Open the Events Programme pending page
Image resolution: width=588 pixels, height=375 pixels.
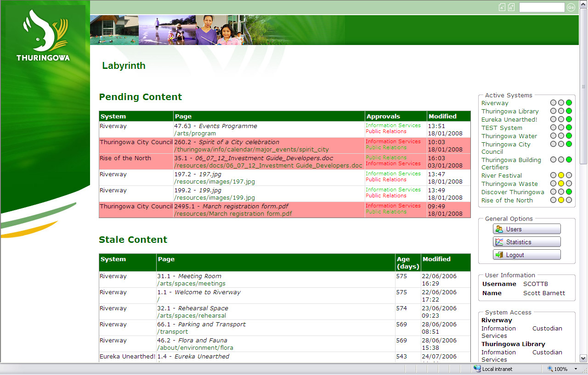coord(228,126)
